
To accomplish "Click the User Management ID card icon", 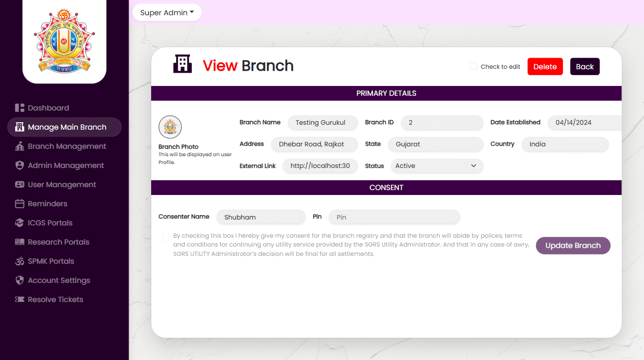I will click(20, 185).
